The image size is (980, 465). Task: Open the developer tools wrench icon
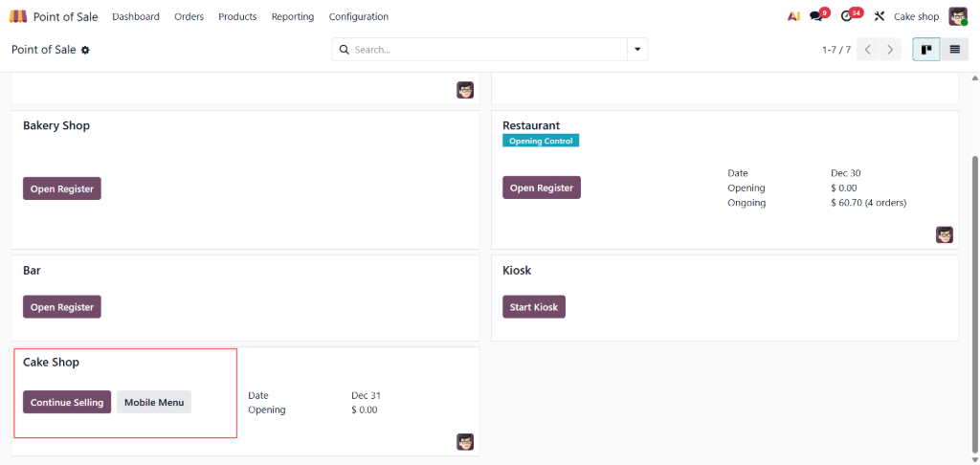879,16
